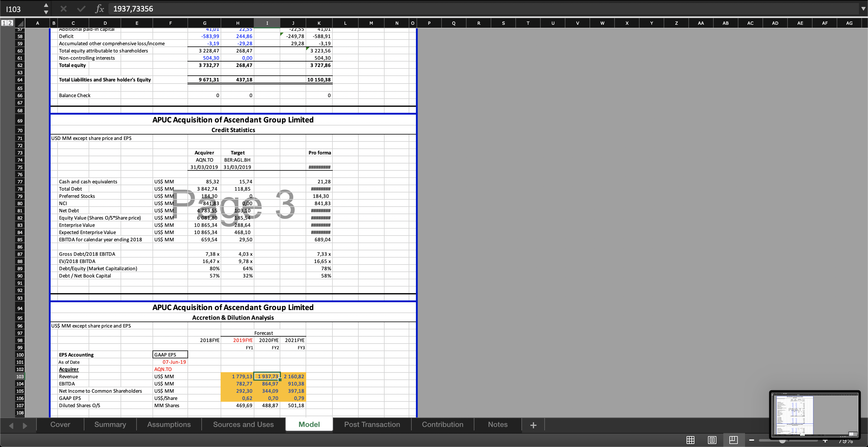The height and width of the screenshot is (447, 868).
Task: Click the cell 'Total equity'
Action: 72,65
